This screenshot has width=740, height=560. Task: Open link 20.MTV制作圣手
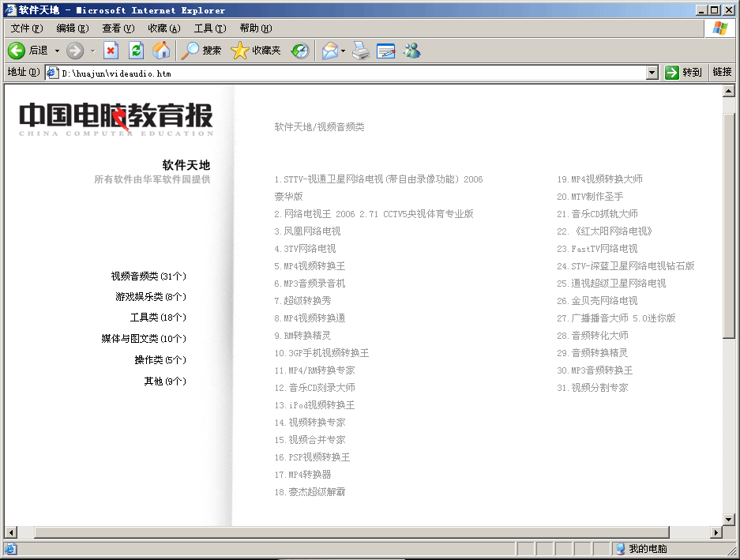pyautogui.click(x=591, y=197)
